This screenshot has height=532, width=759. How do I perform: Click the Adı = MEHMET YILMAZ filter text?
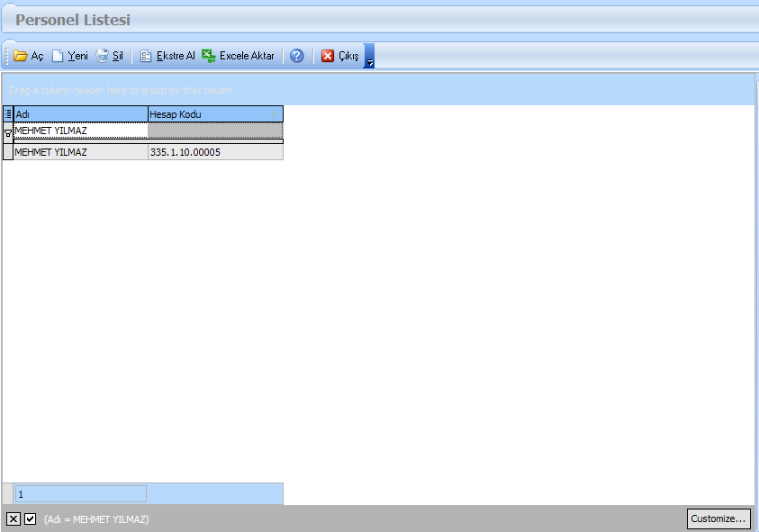coord(96,519)
